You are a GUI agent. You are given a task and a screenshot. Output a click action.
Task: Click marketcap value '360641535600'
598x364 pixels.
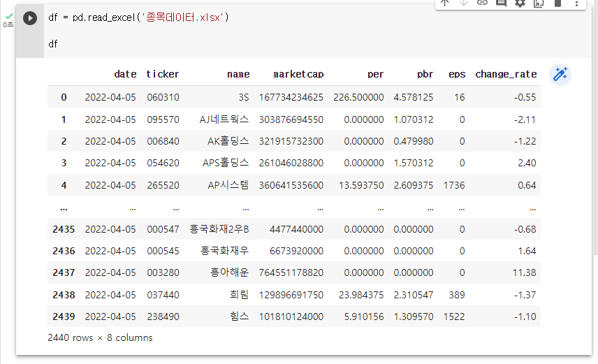291,185
